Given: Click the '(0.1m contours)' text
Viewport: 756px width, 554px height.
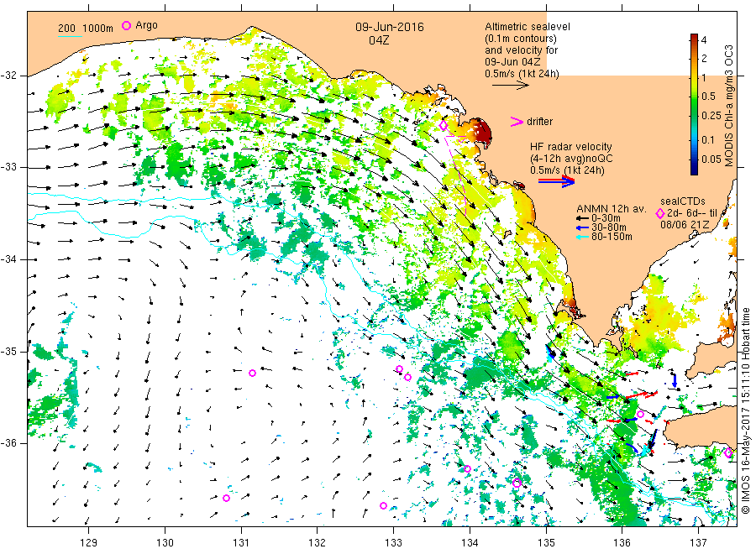Looking at the screenshot, I should [x=520, y=39].
